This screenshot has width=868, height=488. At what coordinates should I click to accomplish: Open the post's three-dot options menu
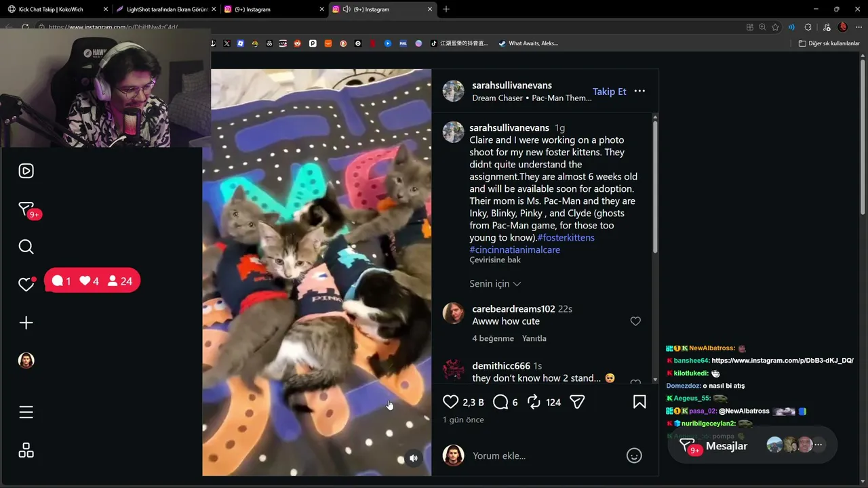[x=639, y=91]
